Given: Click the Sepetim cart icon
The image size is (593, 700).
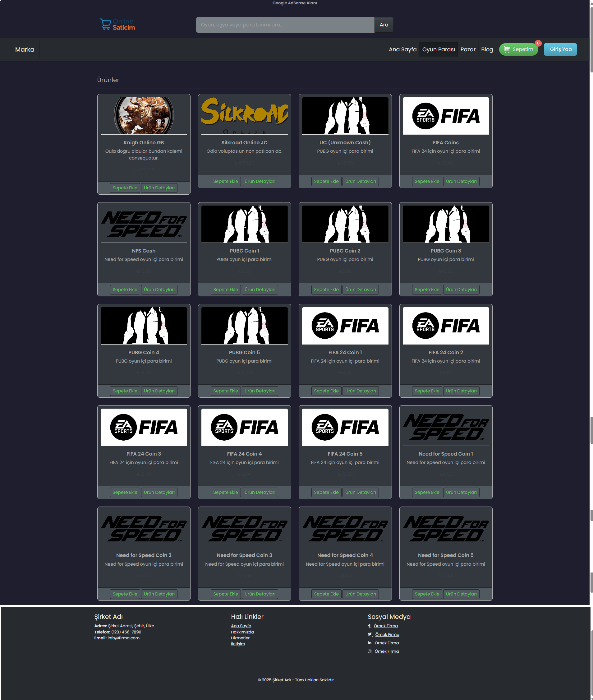Looking at the screenshot, I should tap(507, 49).
